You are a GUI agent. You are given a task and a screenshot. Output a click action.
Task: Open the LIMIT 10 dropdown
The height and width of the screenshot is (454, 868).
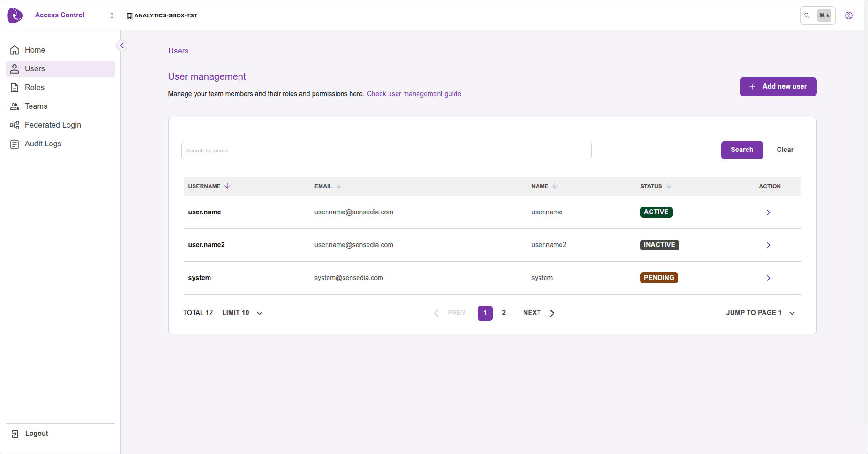(x=242, y=313)
